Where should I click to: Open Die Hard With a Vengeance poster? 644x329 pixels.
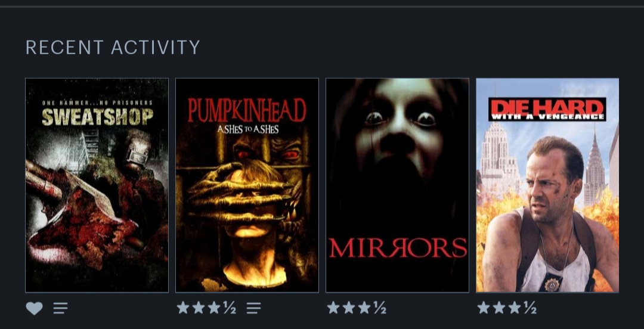coord(547,185)
